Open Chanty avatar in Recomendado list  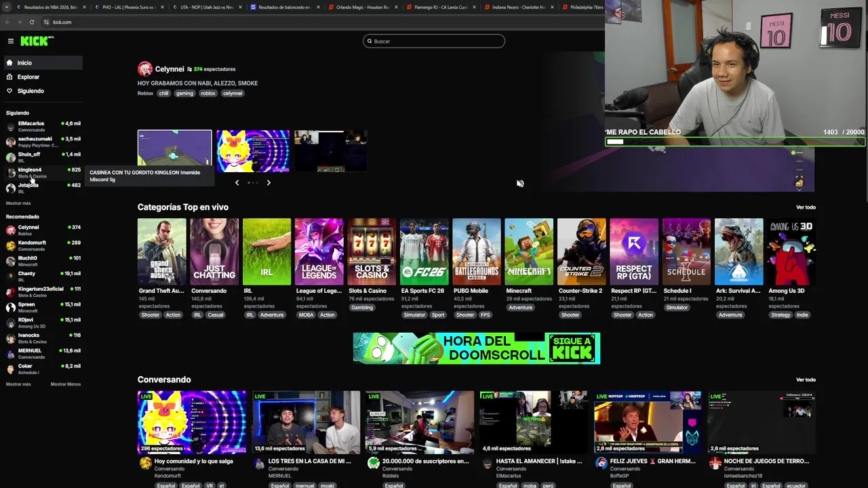[10, 277]
